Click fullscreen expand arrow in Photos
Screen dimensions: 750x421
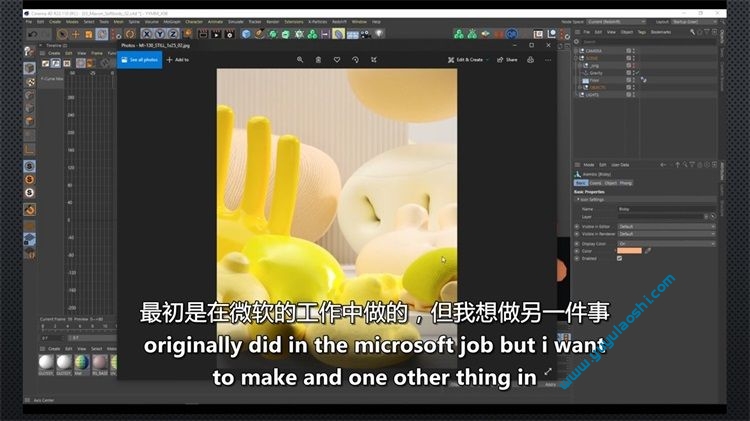(548, 371)
